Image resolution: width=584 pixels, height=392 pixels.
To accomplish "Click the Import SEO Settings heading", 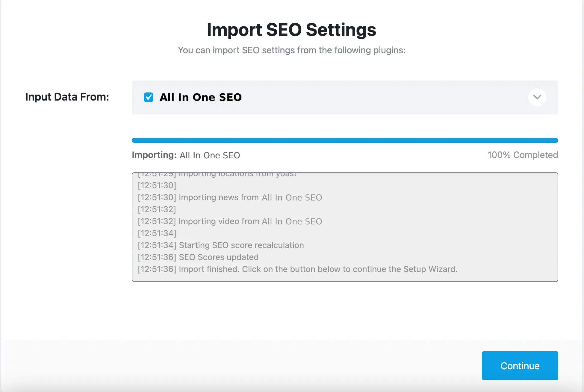I will click(291, 30).
